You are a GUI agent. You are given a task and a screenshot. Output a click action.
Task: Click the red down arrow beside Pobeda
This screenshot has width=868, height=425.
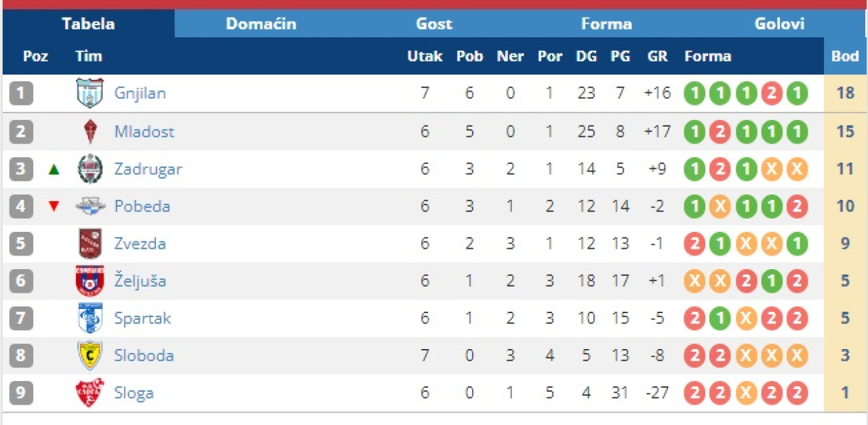pos(54,207)
